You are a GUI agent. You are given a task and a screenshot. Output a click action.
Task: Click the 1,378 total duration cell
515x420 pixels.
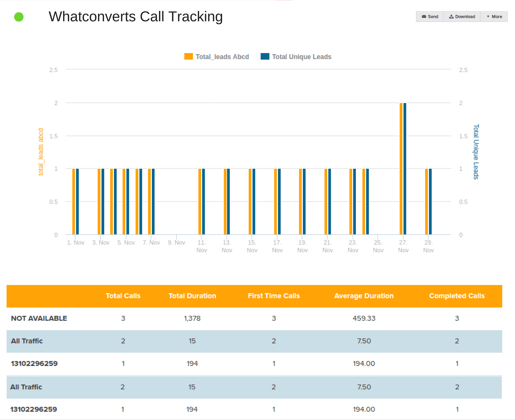click(x=192, y=318)
